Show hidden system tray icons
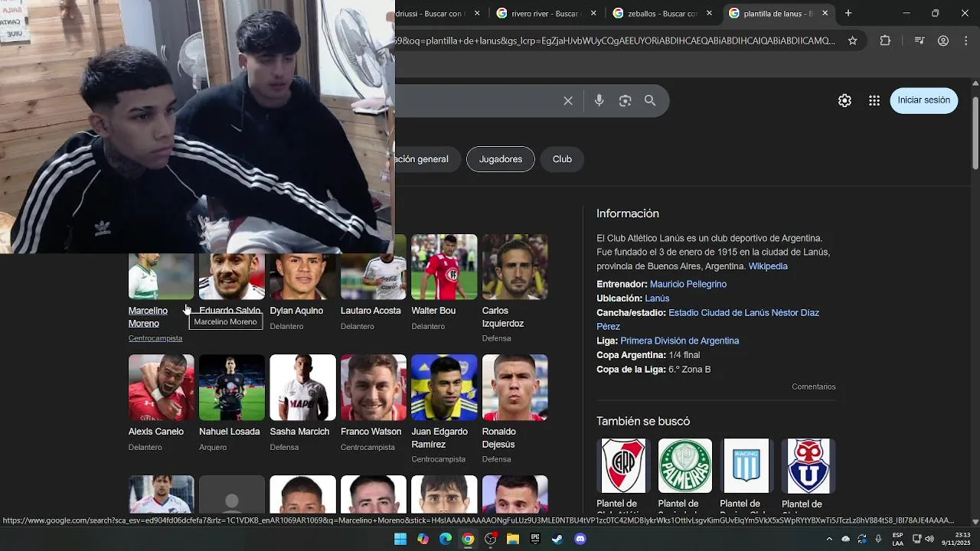This screenshot has height=551, width=980. [x=828, y=539]
